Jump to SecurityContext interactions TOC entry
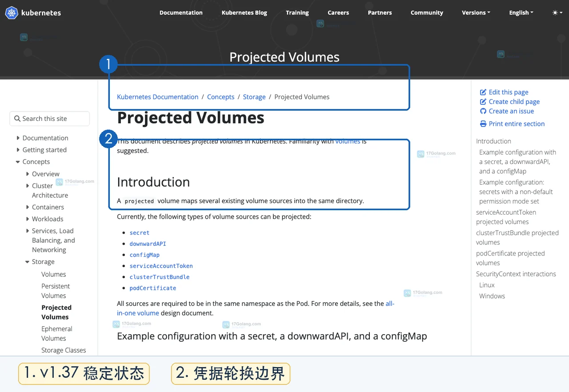 click(516, 274)
